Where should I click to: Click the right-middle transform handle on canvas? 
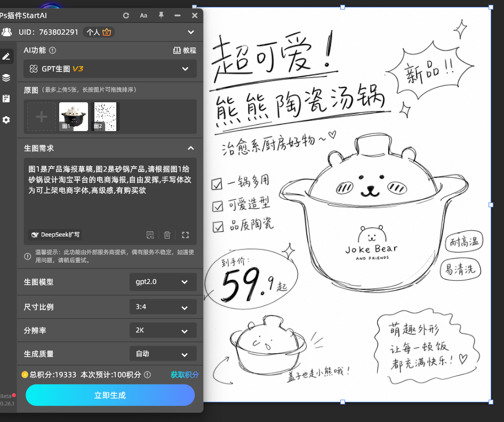pyautogui.click(x=491, y=205)
